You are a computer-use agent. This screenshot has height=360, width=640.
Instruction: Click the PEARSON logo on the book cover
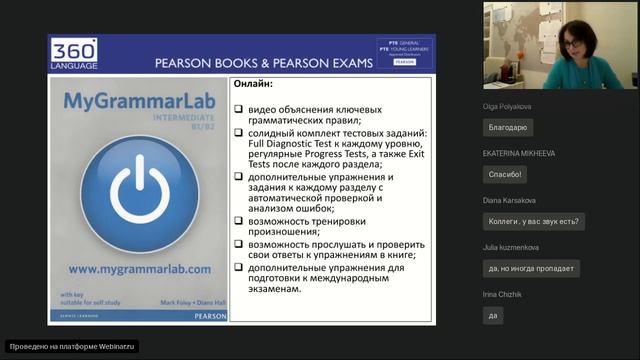[210, 316]
